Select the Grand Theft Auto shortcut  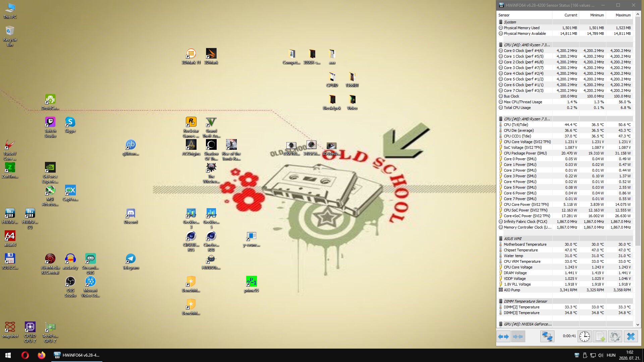(x=211, y=127)
